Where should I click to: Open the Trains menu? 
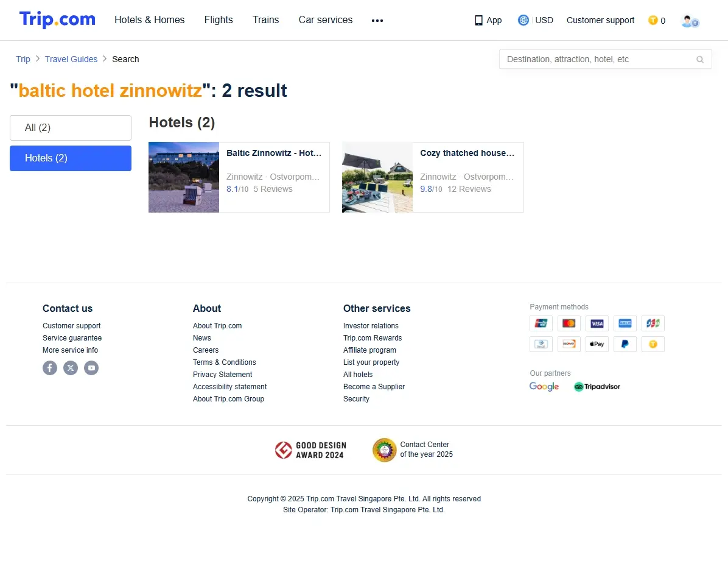(x=265, y=20)
